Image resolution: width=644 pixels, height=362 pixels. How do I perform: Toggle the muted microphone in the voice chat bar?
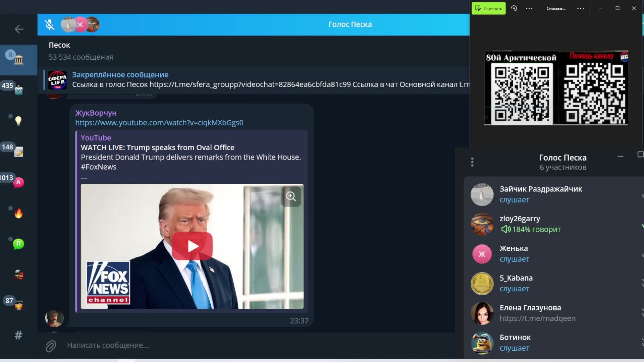click(x=50, y=24)
